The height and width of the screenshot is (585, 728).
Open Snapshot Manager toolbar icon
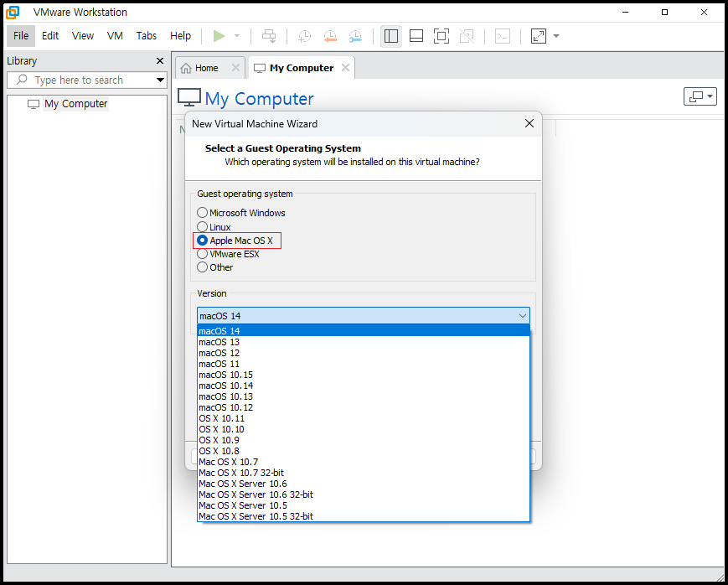pos(355,36)
